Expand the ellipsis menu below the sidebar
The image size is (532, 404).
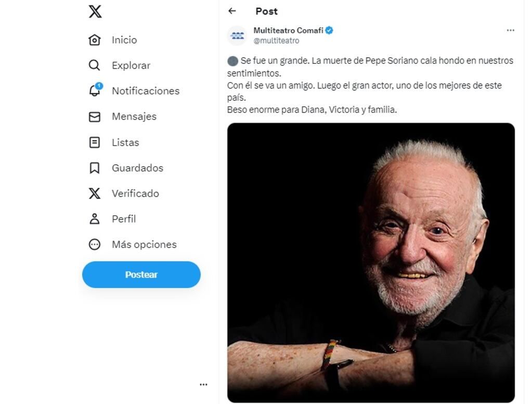pyautogui.click(x=203, y=384)
